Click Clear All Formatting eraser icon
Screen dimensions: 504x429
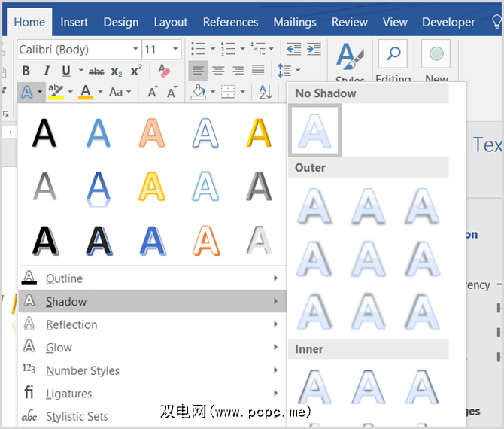pyautogui.click(x=165, y=71)
